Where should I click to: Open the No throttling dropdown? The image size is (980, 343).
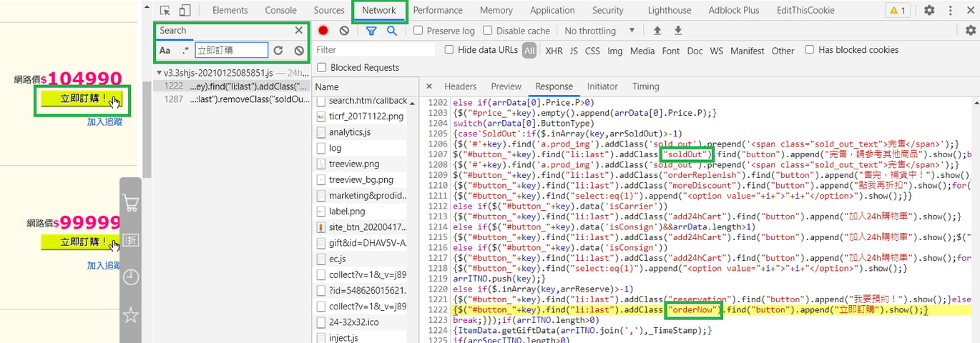tap(599, 31)
